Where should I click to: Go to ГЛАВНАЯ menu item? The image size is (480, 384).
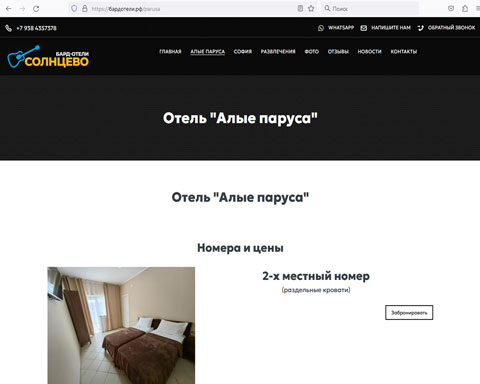pyautogui.click(x=170, y=52)
